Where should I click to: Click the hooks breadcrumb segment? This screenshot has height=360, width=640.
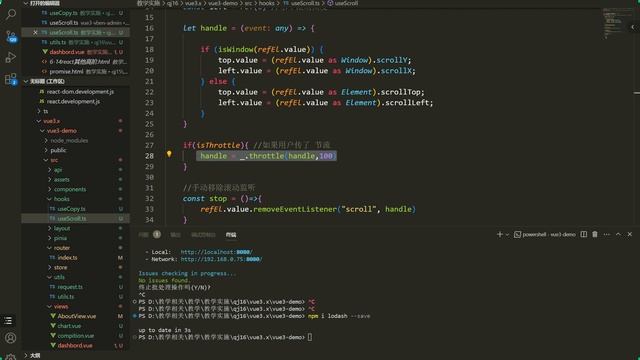[267, 3]
